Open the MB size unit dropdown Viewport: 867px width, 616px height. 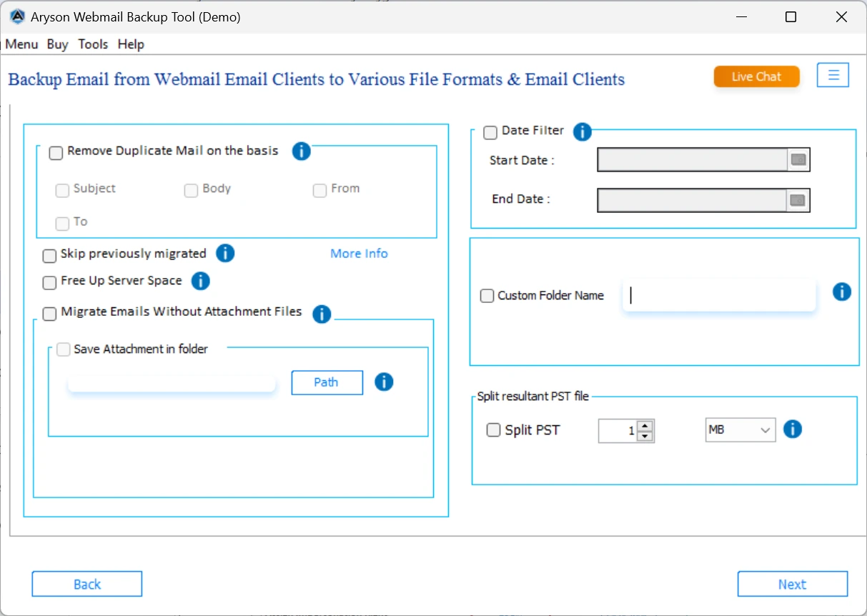(740, 429)
